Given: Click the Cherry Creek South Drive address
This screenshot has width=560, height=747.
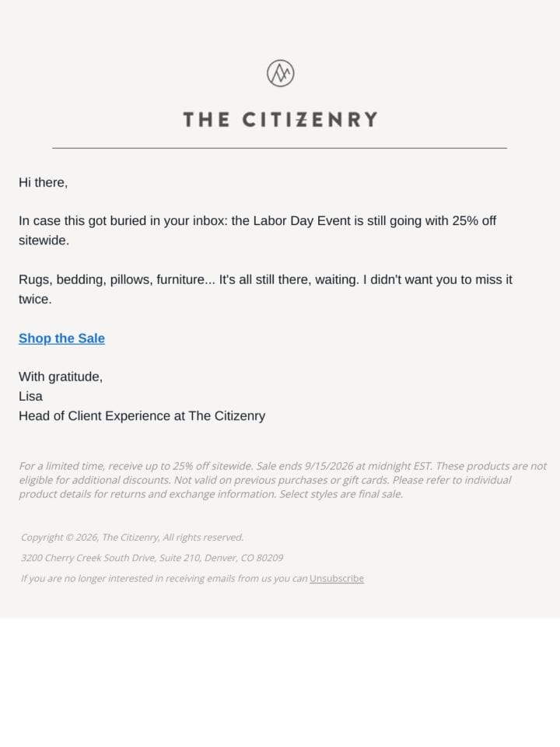Looking at the screenshot, I should (152, 558).
